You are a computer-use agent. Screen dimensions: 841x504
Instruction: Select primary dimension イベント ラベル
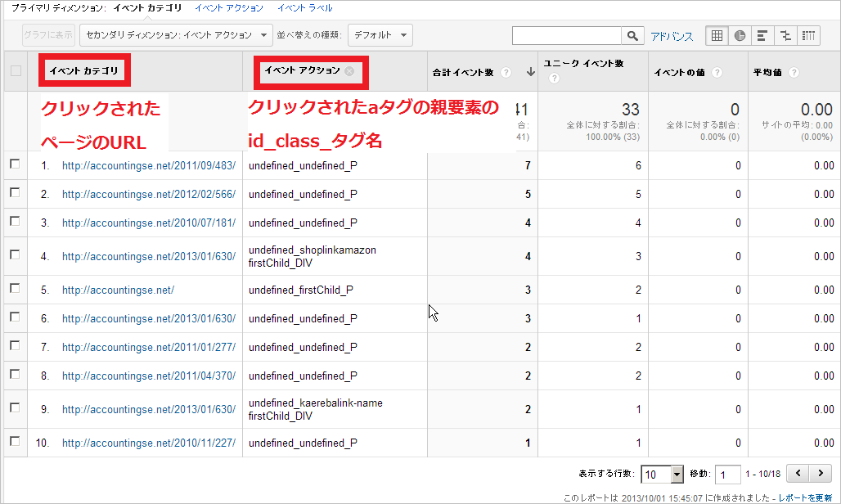pos(304,8)
